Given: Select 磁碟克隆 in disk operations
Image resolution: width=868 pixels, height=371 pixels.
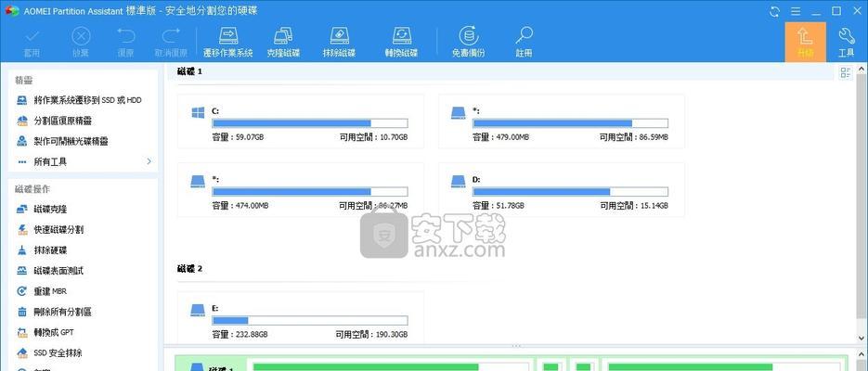Looking at the screenshot, I should pyautogui.click(x=42, y=209).
